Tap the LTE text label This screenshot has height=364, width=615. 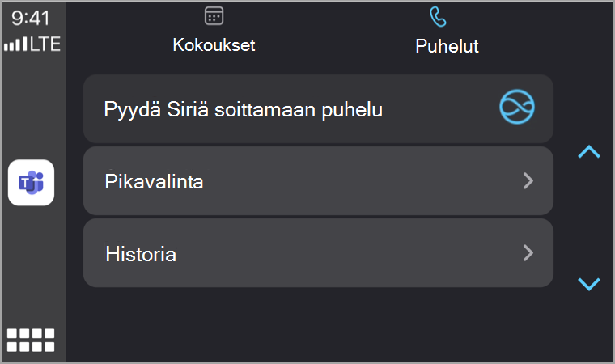pos(45,44)
